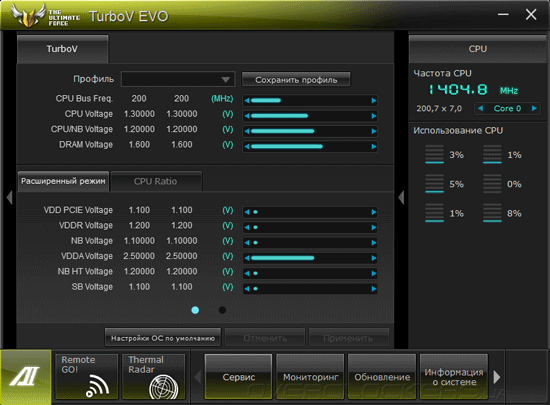The width and height of the screenshot is (550, 405).
Task: Select the previous CPU core arrow
Action: point(481,108)
